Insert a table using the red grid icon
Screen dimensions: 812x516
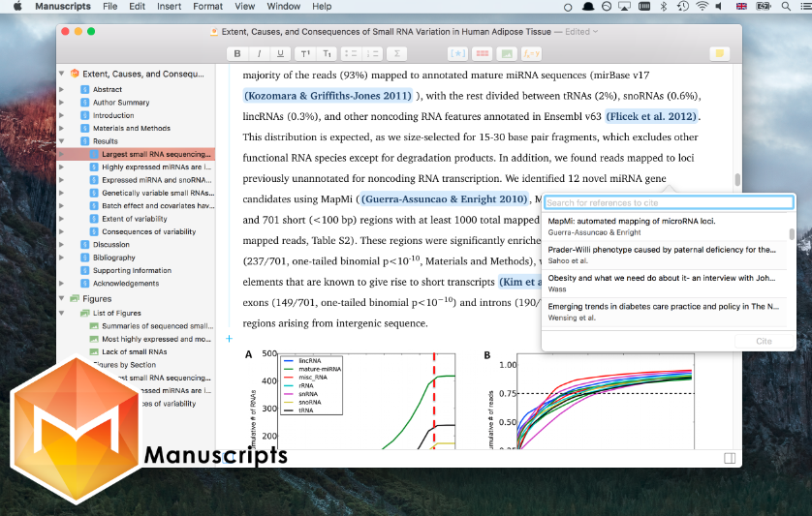point(483,53)
